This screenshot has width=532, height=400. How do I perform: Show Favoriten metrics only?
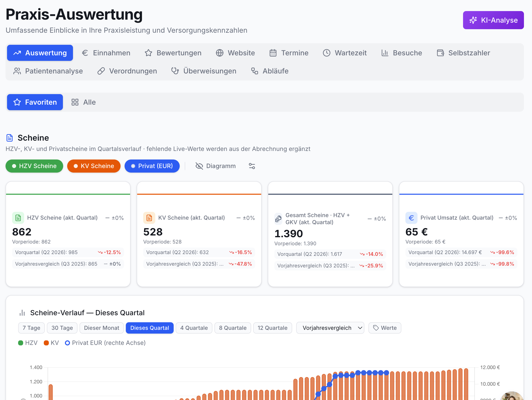[x=35, y=102]
